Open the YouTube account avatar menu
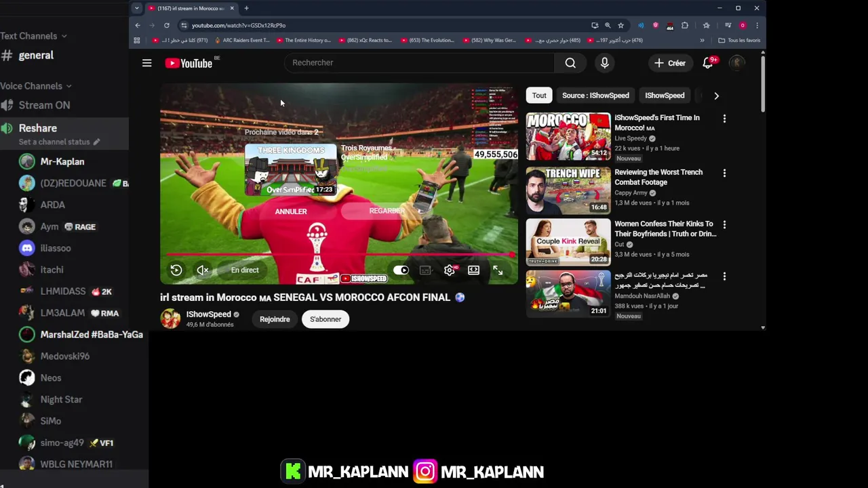This screenshot has width=868, height=488. (736, 63)
